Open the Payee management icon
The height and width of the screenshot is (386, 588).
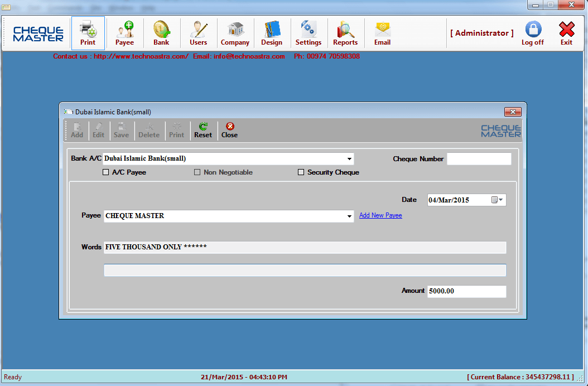click(x=124, y=33)
